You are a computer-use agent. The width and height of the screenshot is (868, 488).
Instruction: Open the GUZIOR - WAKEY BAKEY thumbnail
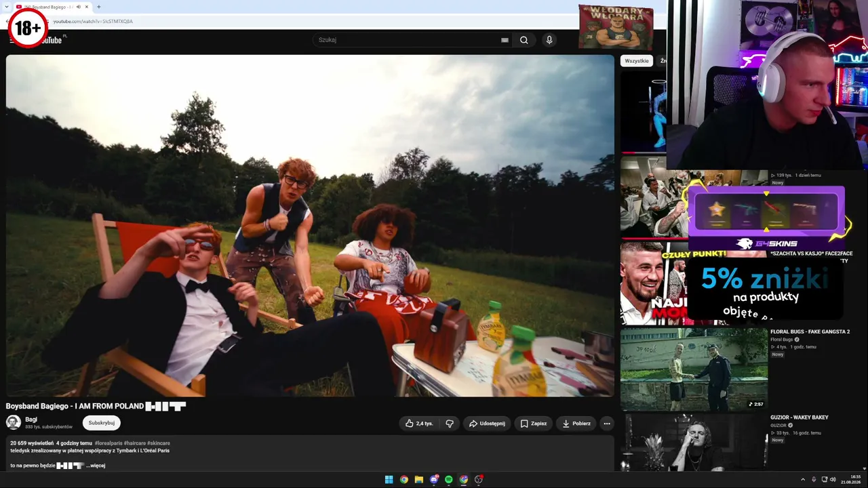click(694, 442)
